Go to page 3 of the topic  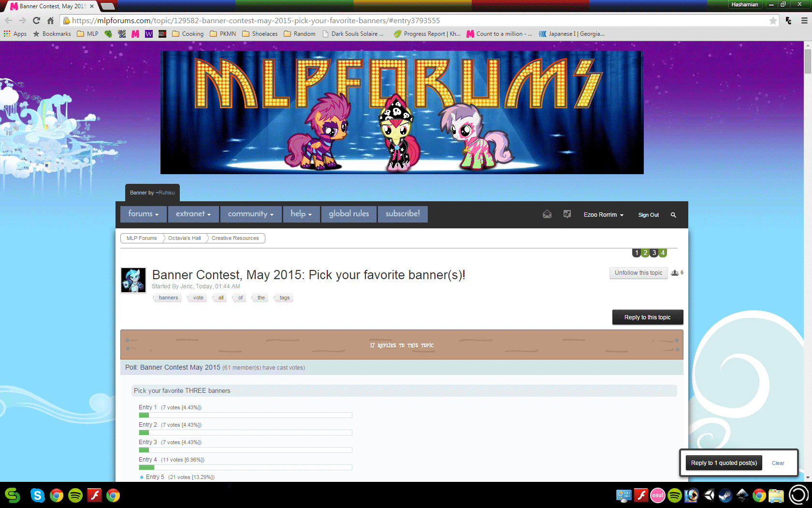[654, 253]
